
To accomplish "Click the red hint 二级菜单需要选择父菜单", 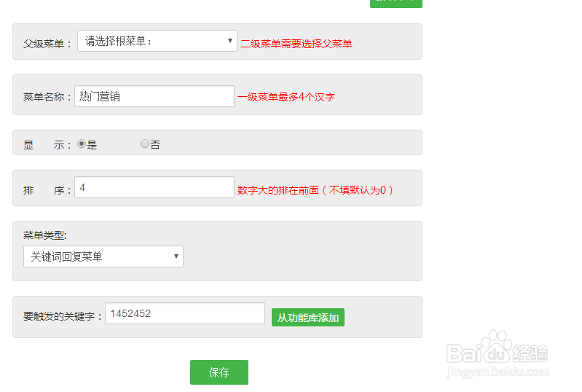I will [x=296, y=44].
